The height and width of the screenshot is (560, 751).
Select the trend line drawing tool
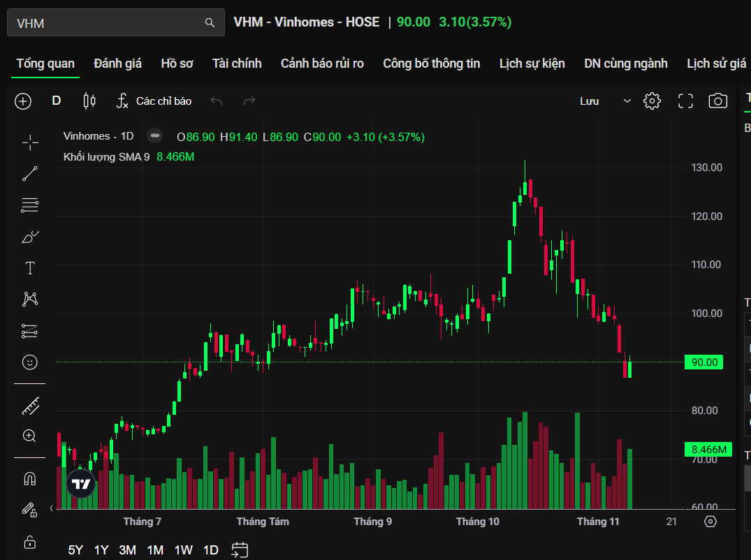30,174
